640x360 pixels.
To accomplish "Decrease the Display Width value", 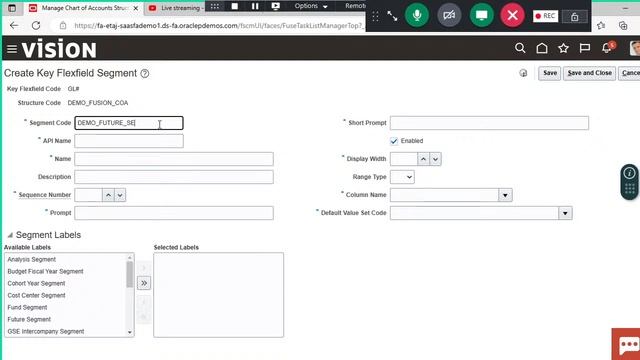I will pos(436,159).
